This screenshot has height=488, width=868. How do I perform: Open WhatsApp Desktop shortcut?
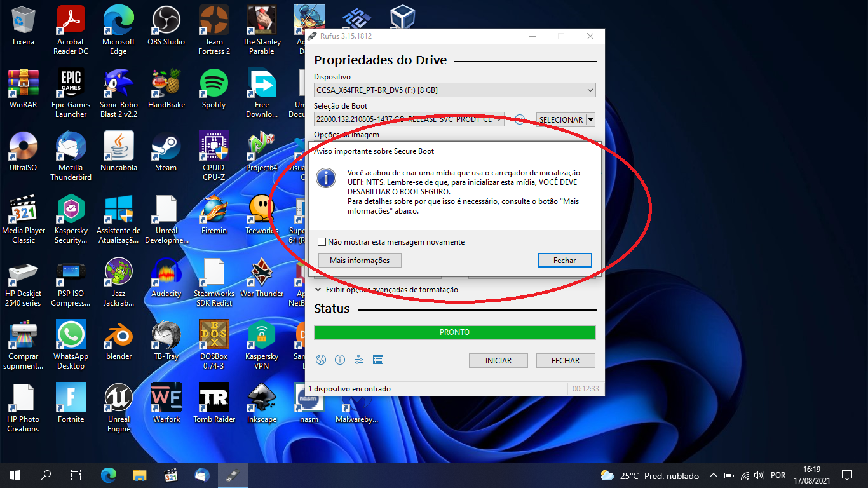pyautogui.click(x=71, y=345)
